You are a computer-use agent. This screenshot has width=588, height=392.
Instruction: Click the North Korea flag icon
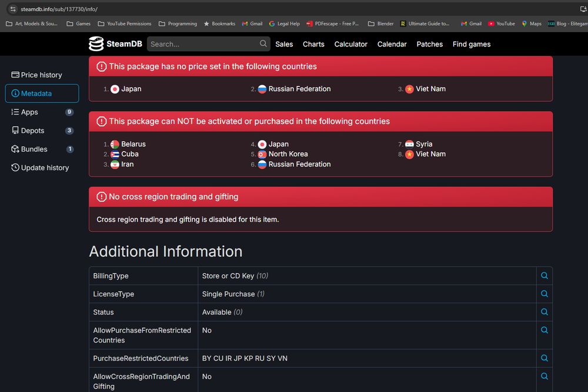pos(262,154)
